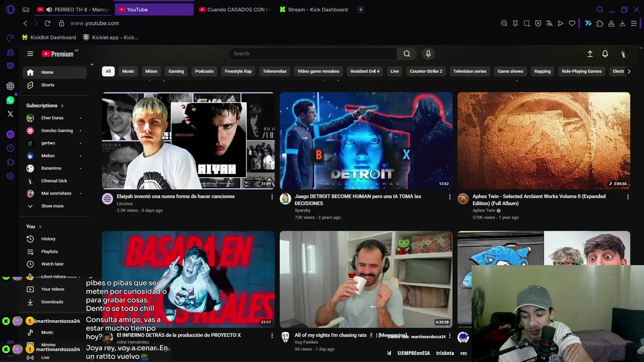Click the heart bookmark icon
This screenshot has width=644, height=362.
[x=572, y=23]
